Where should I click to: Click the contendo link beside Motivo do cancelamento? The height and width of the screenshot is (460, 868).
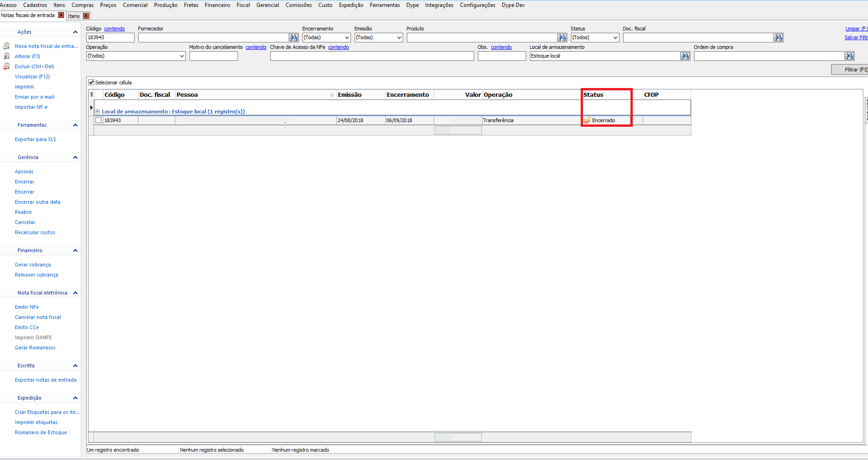click(256, 47)
